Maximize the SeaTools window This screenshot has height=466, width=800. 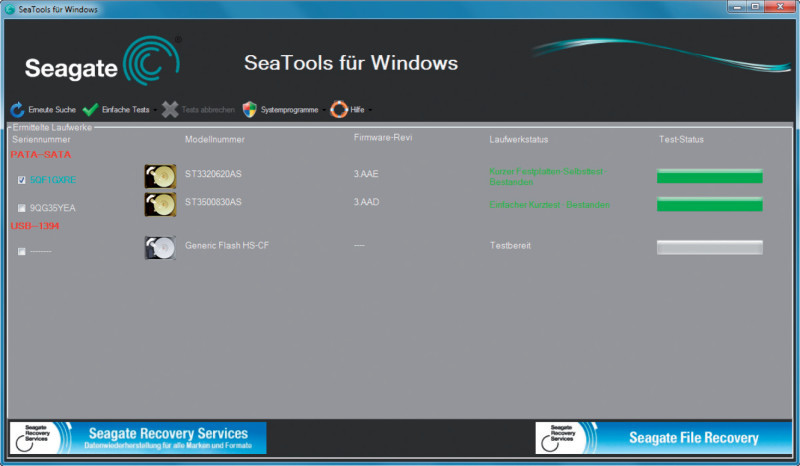click(x=755, y=7)
